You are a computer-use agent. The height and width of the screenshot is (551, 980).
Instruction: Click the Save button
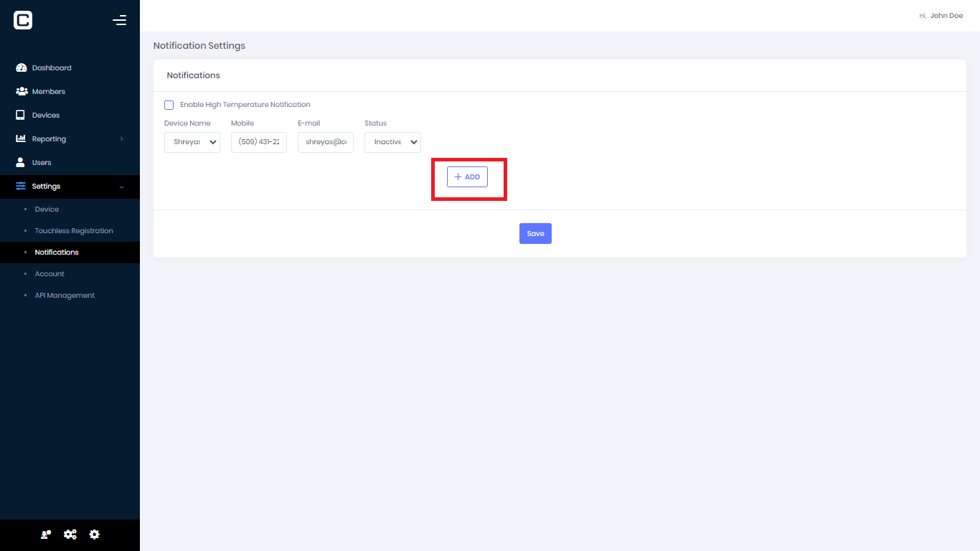[x=535, y=234]
